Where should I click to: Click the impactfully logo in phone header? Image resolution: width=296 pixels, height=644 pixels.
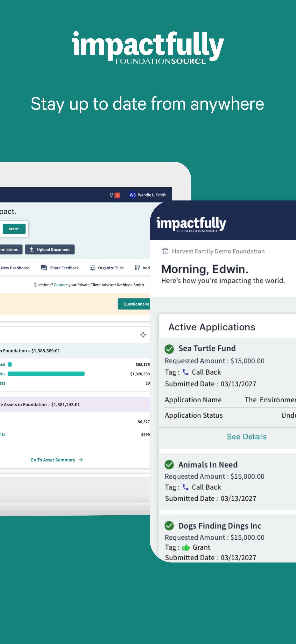[x=191, y=224]
